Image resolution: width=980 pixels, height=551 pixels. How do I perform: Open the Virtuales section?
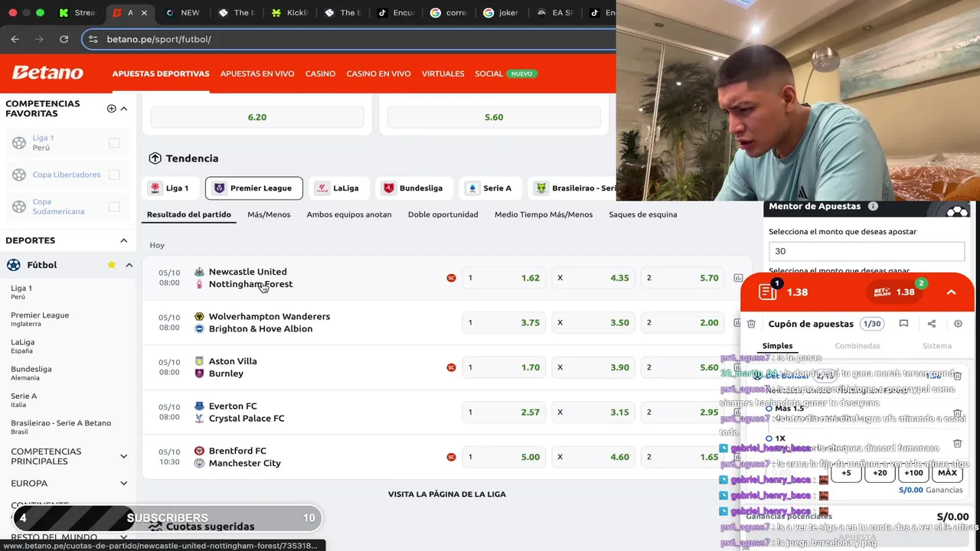click(443, 73)
